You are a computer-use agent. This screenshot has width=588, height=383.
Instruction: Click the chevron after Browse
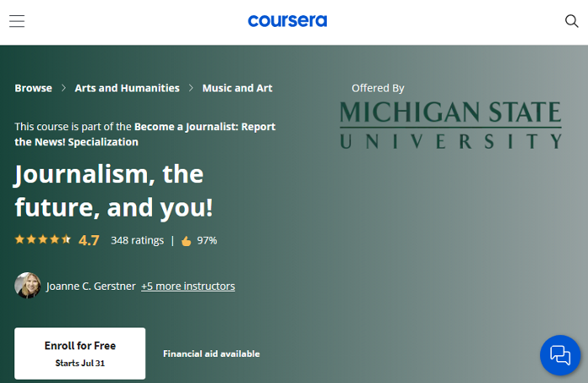(x=63, y=88)
